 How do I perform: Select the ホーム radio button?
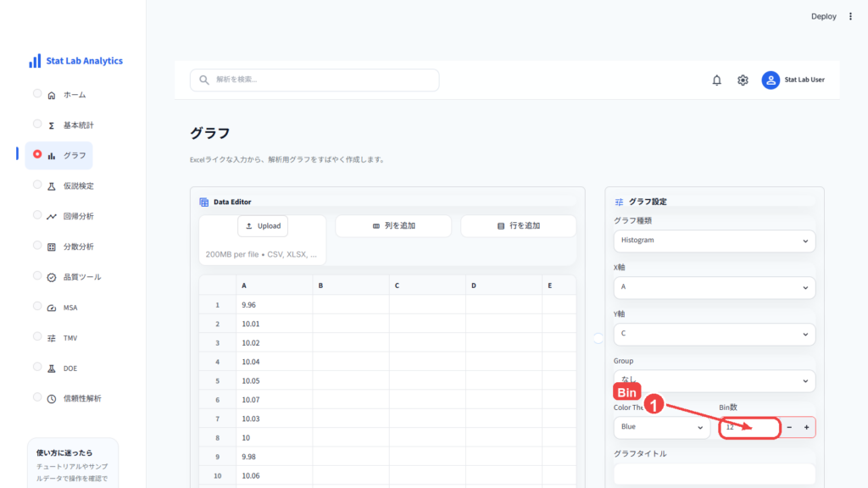pyautogui.click(x=37, y=93)
